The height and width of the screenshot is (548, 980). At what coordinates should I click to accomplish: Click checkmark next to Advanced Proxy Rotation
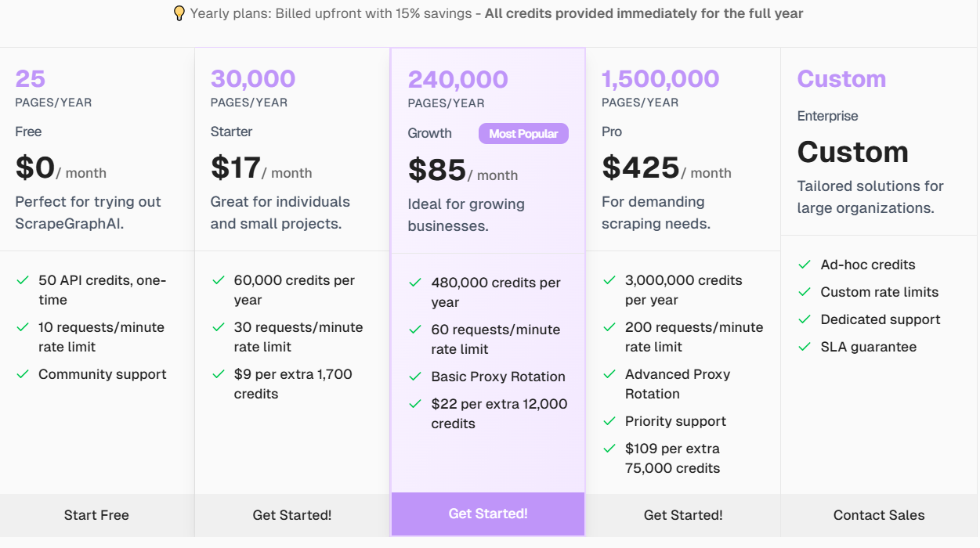tap(609, 374)
